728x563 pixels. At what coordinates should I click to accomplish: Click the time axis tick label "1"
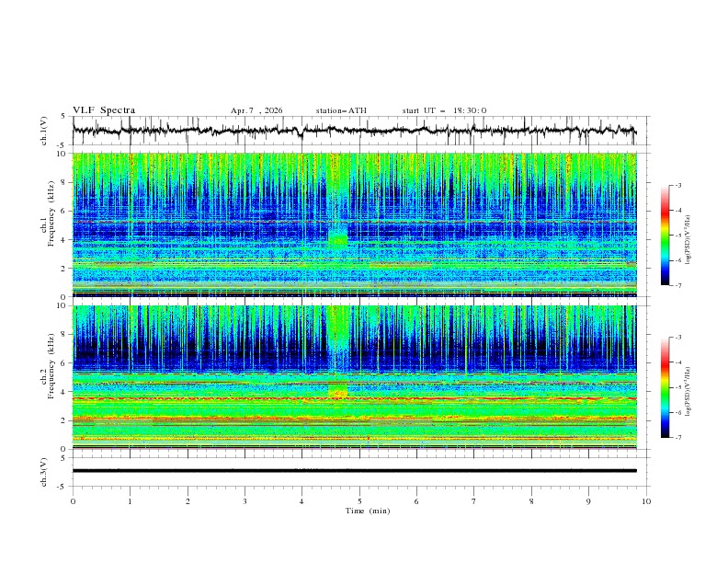130,501
